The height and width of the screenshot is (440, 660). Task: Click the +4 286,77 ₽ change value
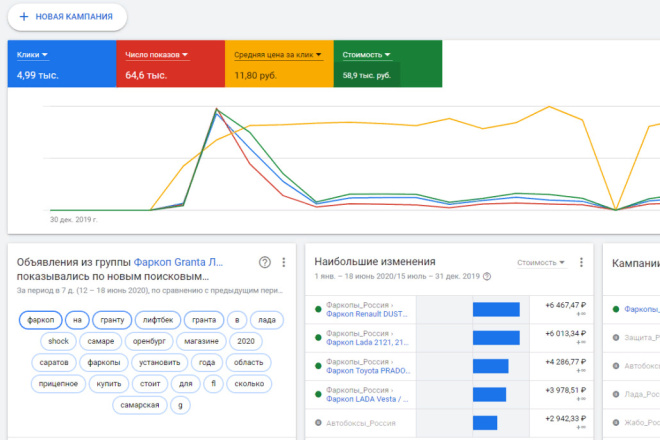[x=565, y=362]
